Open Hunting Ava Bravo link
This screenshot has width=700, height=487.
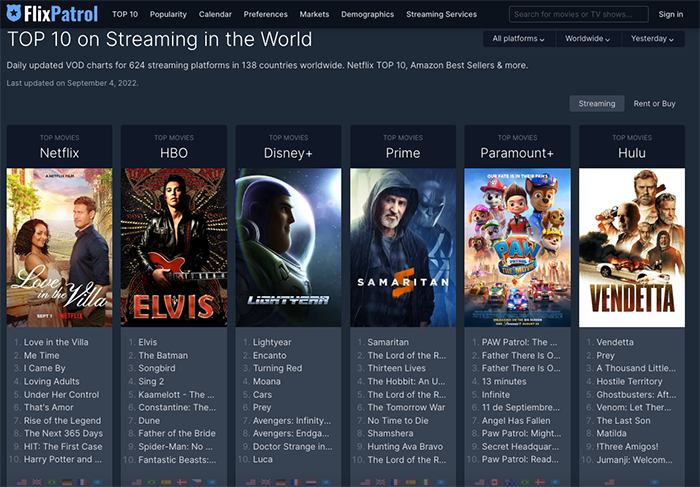pyautogui.click(x=405, y=446)
